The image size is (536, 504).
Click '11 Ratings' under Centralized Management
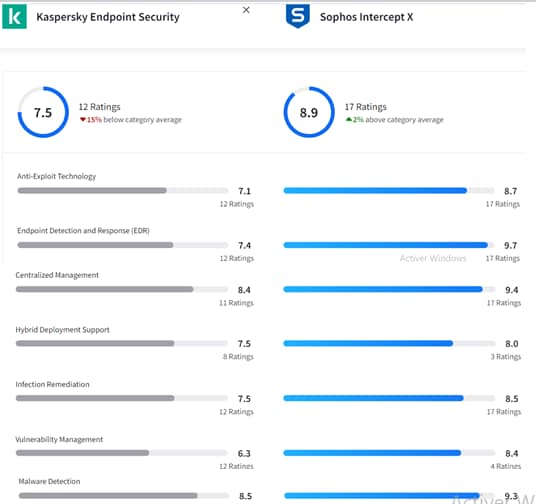[236, 303]
